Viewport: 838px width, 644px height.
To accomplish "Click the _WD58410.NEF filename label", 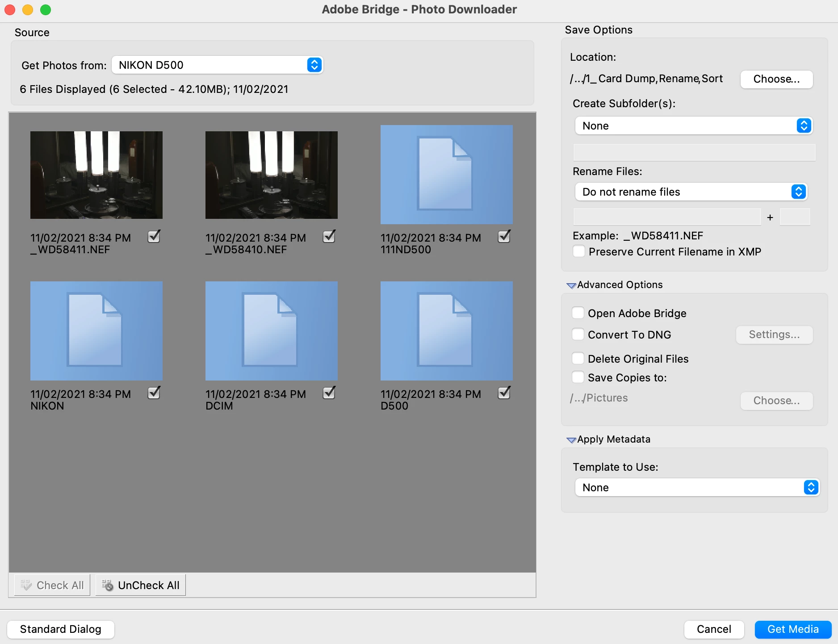I will point(246,250).
